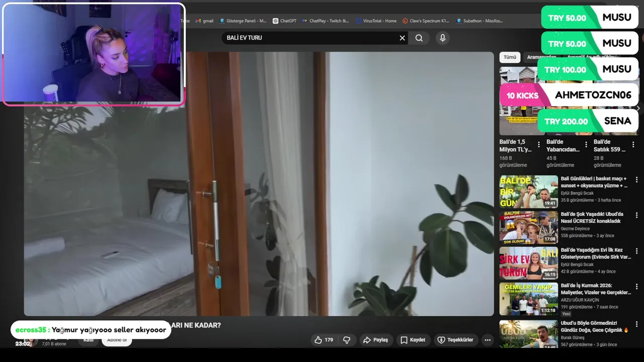Viewport: 644px width, 362px height.
Task: Click the main video player
Action: [x=259, y=184]
